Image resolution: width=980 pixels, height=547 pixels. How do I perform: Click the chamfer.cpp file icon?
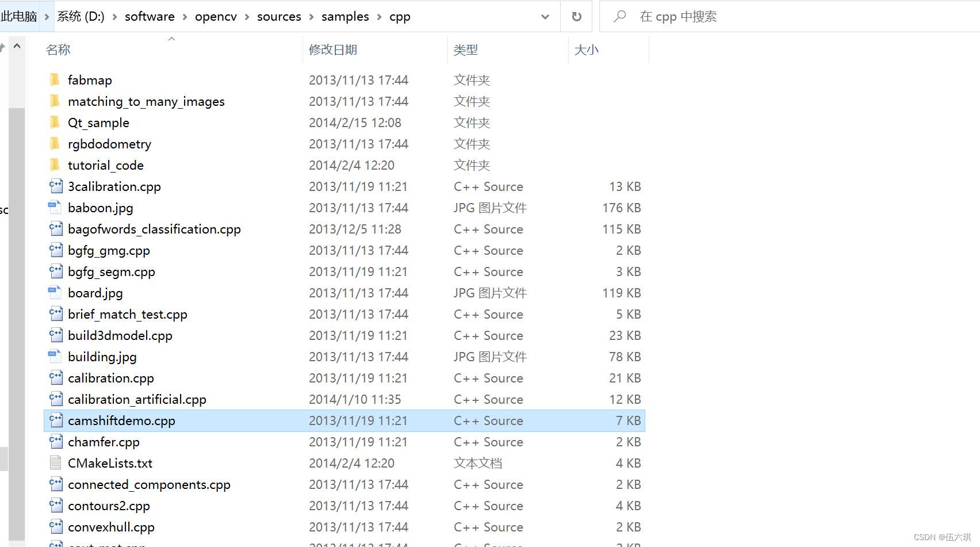pyautogui.click(x=55, y=441)
